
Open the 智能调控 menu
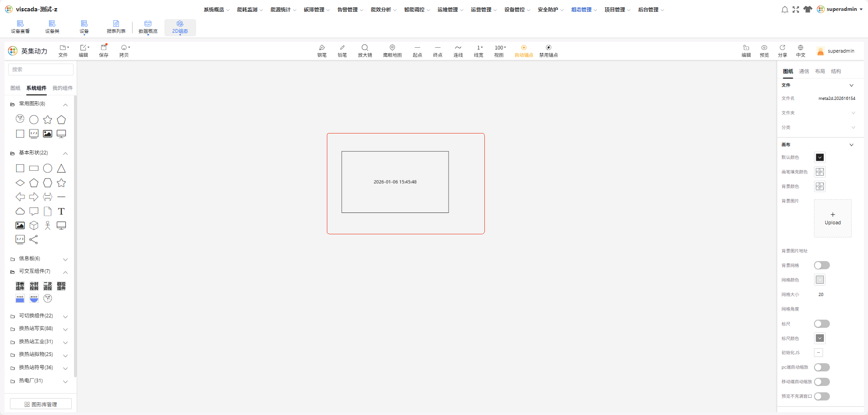[417, 10]
